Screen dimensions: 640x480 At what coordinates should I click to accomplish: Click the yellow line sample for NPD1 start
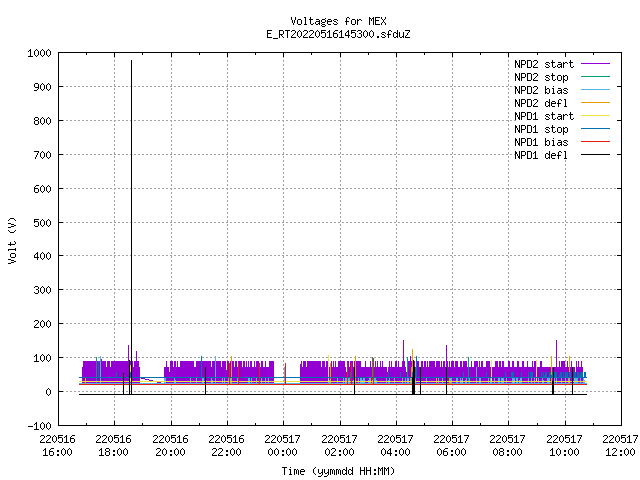click(596, 116)
